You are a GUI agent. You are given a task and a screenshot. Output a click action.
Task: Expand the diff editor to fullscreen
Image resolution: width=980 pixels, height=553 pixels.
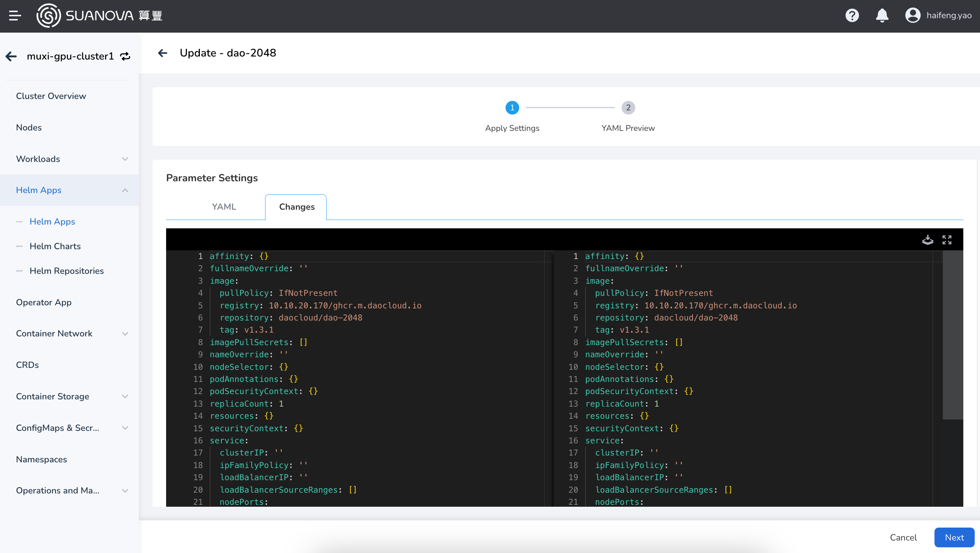947,240
